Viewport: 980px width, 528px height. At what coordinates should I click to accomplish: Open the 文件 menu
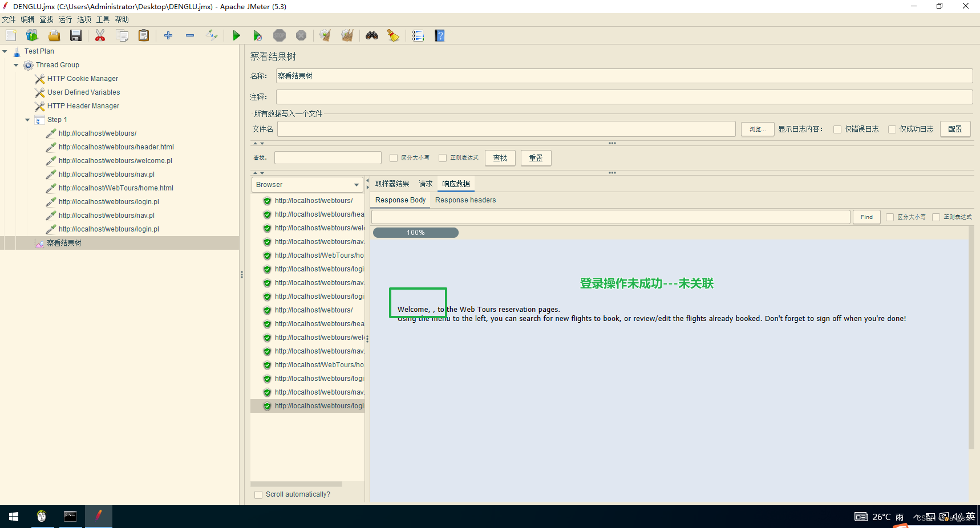[9, 19]
